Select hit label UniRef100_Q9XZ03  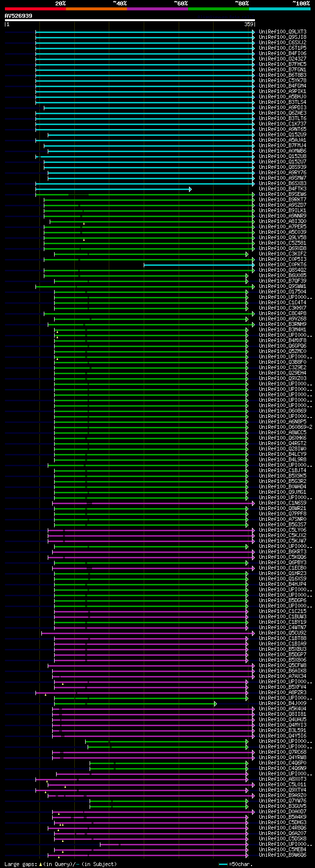coord(283,379)
